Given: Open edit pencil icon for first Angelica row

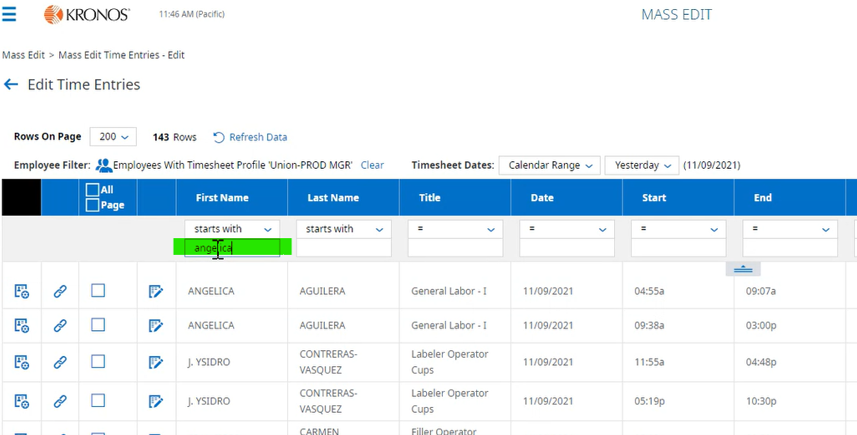Looking at the screenshot, I should pos(155,291).
